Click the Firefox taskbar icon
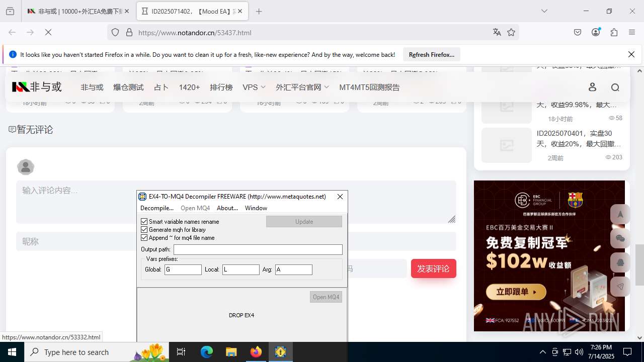This screenshot has height=362, width=644. [x=256, y=352]
